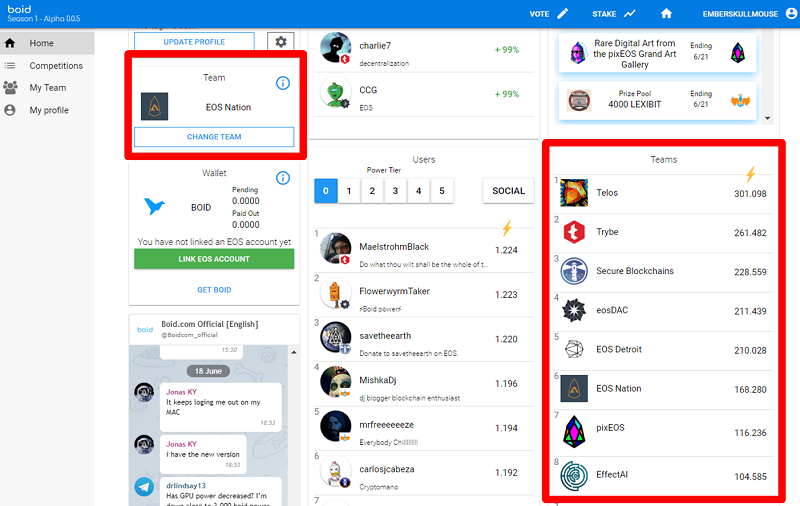The height and width of the screenshot is (506, 800).
Task: Click the UPDATE PROFILE button
Action: pyautogui.click(x=194, y=42)
